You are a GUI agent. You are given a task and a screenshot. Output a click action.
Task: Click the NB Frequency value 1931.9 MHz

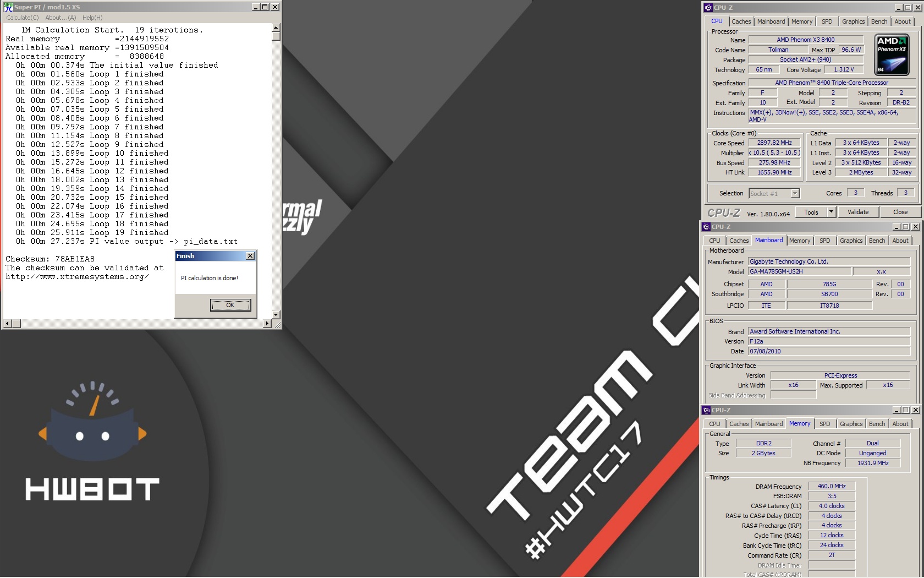click(873, 463)
